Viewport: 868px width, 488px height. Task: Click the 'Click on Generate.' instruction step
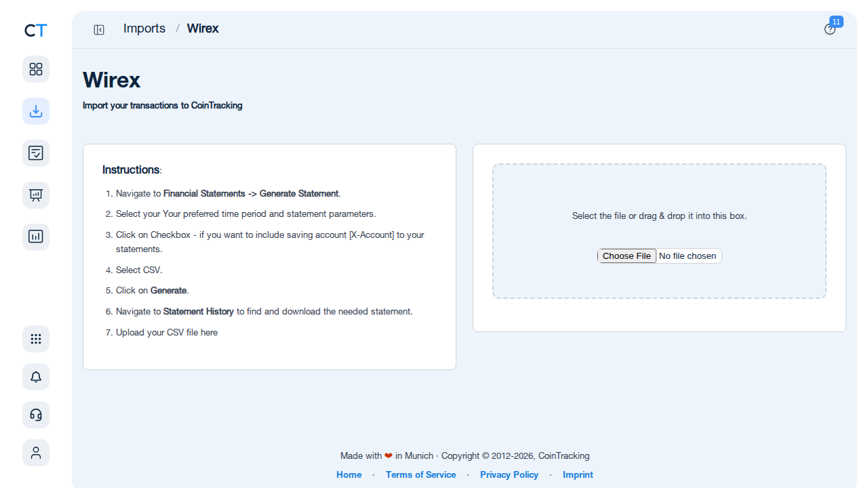pyautogui.click(x=153, y=291)
